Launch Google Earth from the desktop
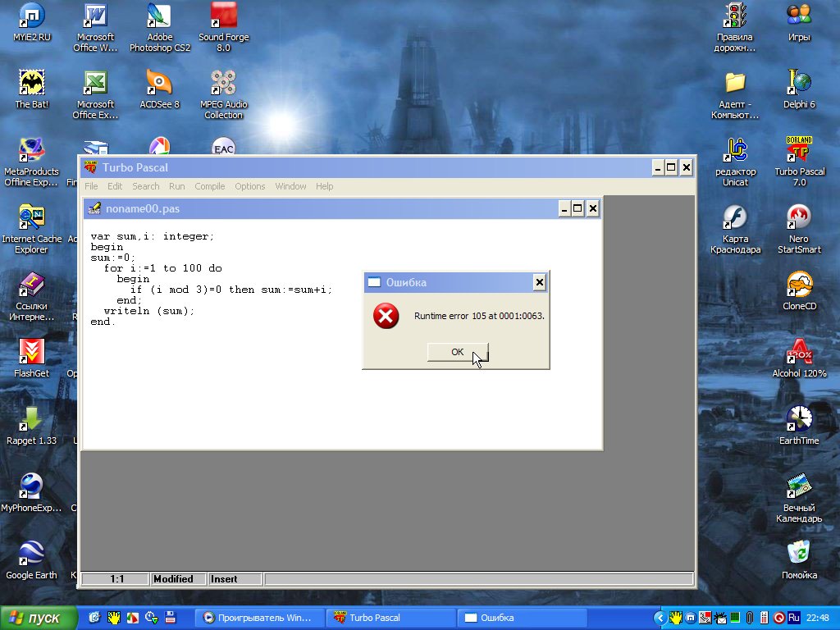 (x=31, y=555)
